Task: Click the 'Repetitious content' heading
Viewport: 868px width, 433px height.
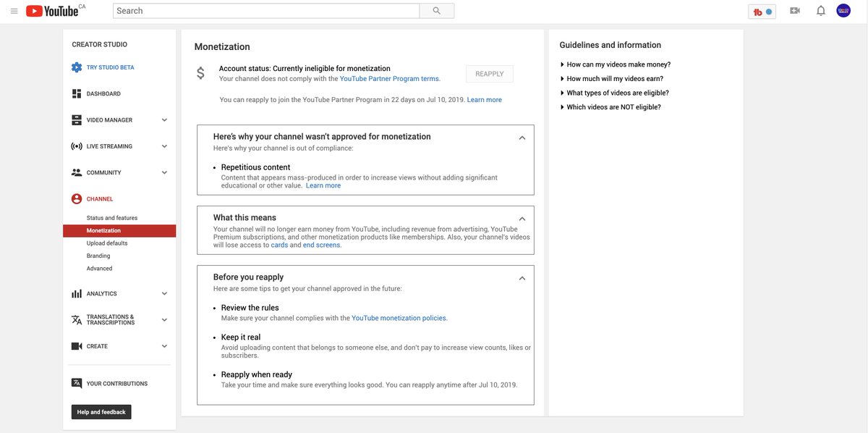Action: [256, 167]
